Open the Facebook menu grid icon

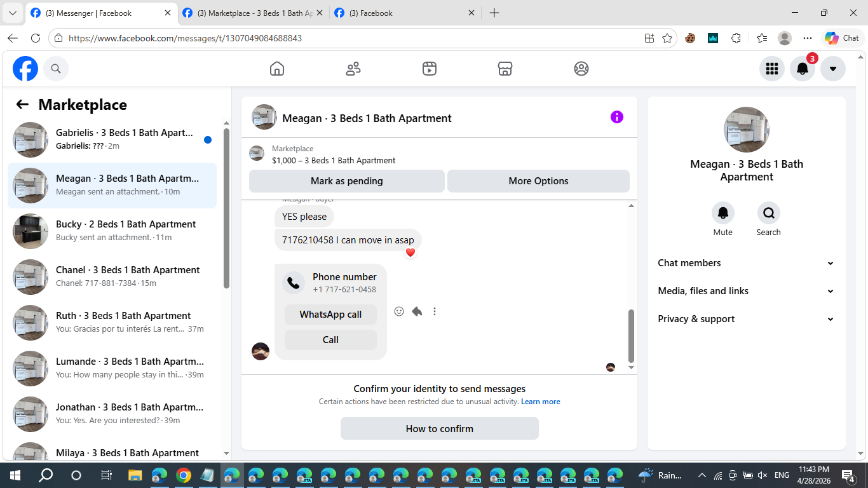[x=772, y=69]
